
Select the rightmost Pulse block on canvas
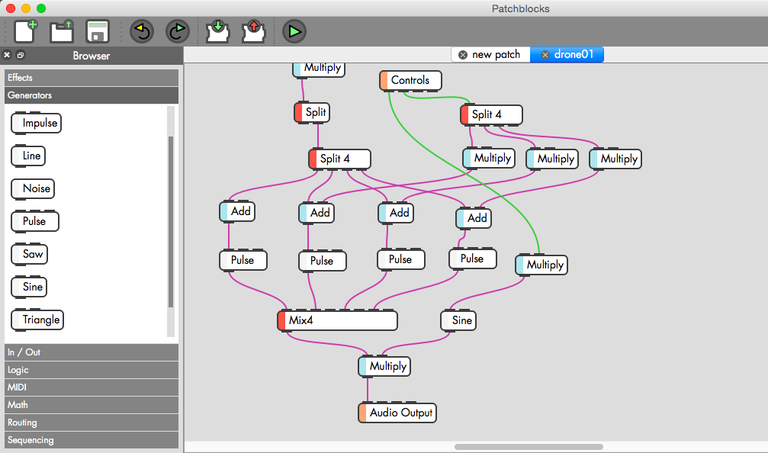point(473,259)
